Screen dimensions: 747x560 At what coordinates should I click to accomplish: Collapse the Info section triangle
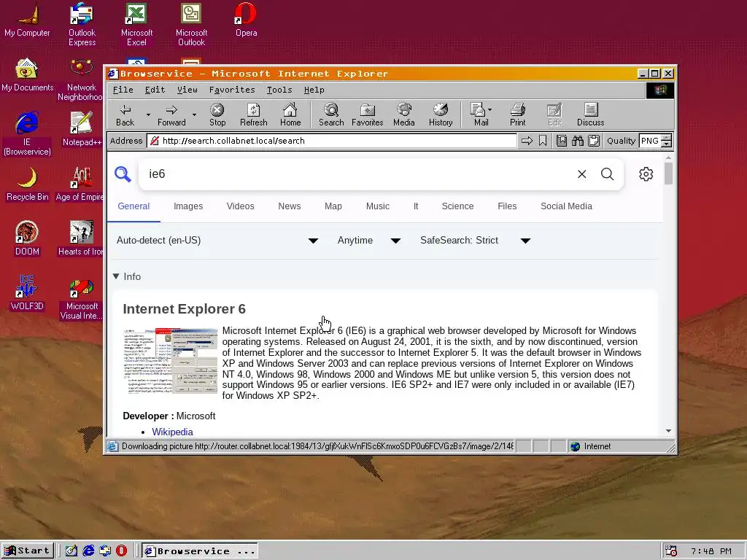[116, 276]
